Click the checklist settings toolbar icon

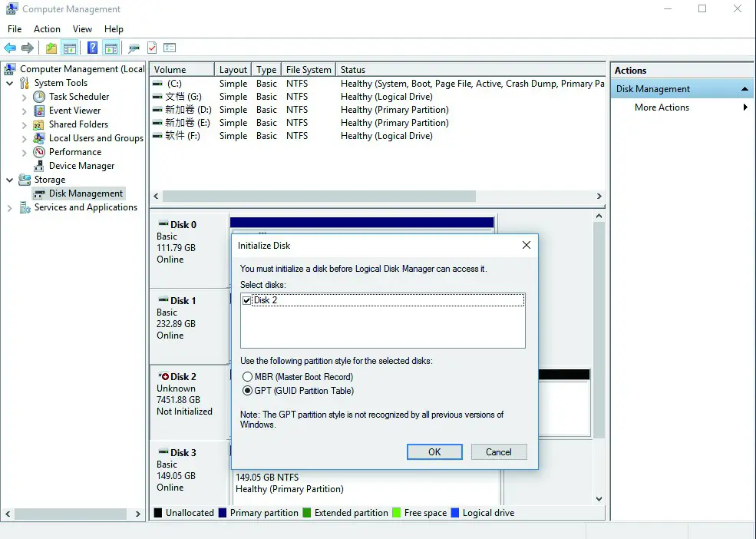click(x=170, y=48)
